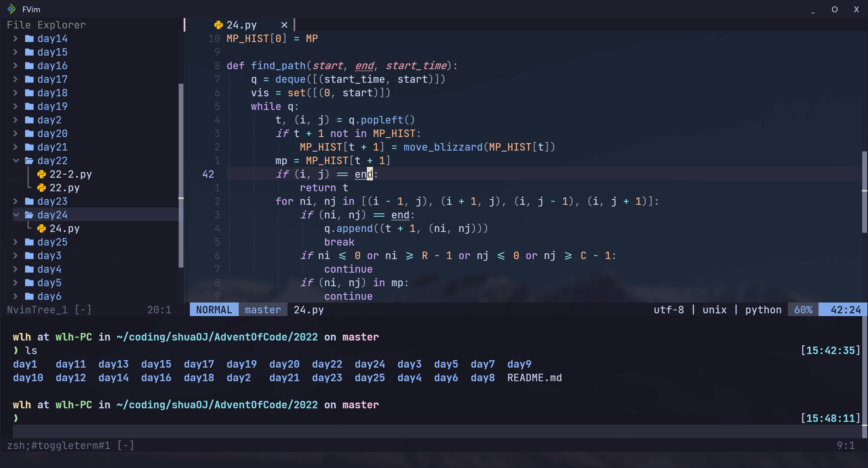Click the day14 folder icon
This screenshot has width=868, height=468.
click(x=29, y=39)
